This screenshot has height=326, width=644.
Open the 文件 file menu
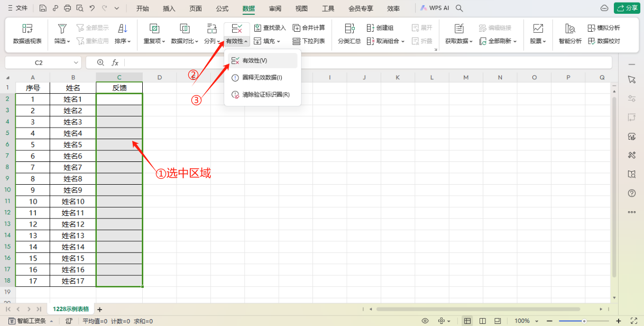point(17,8)
